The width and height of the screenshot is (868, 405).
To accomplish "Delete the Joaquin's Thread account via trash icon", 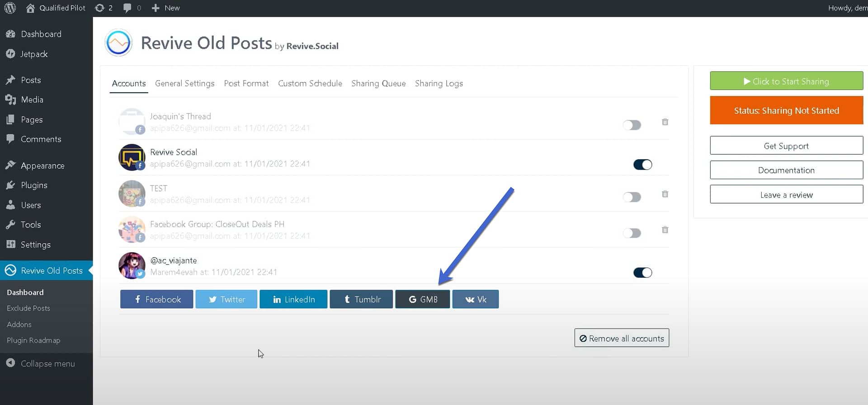I will 665,122.
